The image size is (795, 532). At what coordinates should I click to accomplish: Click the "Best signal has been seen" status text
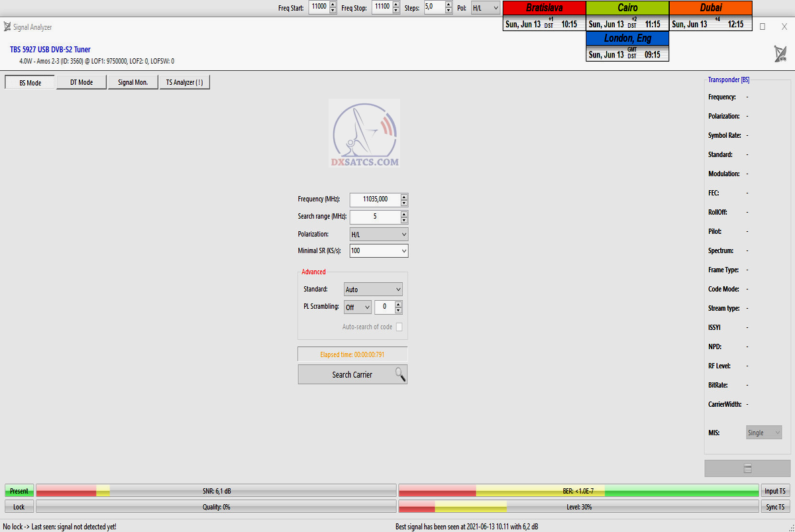click(466, 527)
